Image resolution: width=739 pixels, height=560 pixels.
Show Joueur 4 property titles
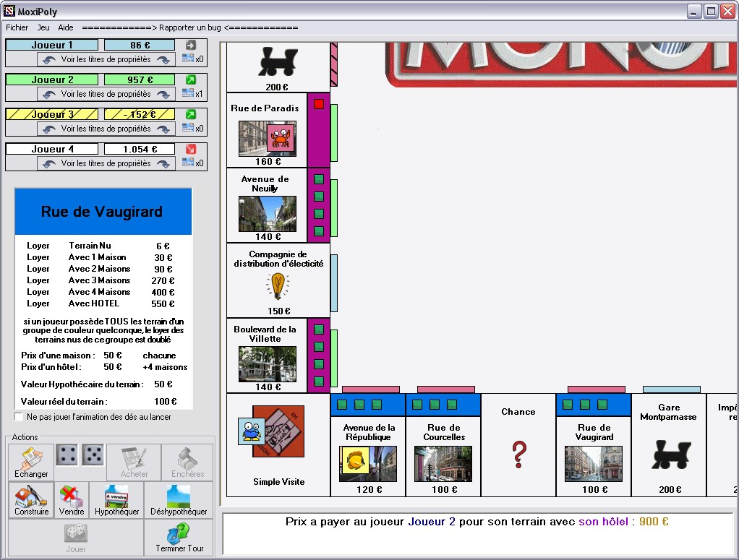(106, 163)
